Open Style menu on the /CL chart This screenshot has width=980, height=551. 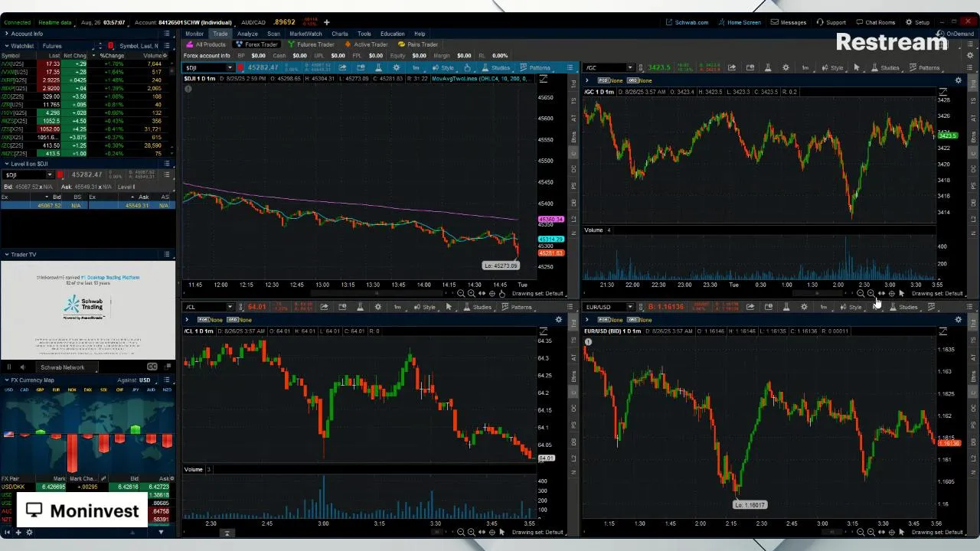[x=425, y=307]
